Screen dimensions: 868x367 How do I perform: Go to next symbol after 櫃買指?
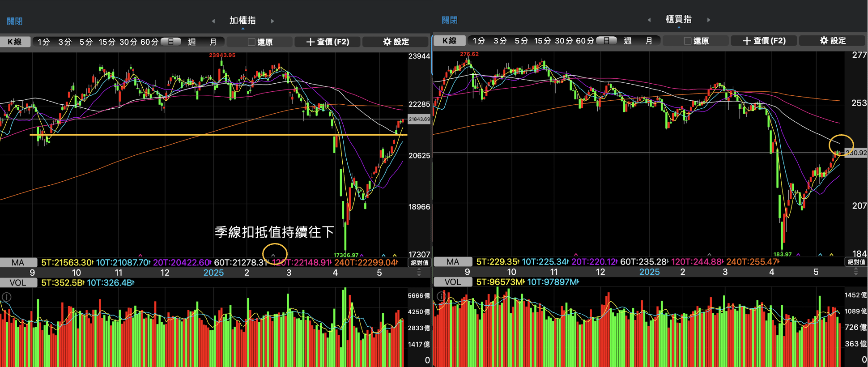[709, 20]
